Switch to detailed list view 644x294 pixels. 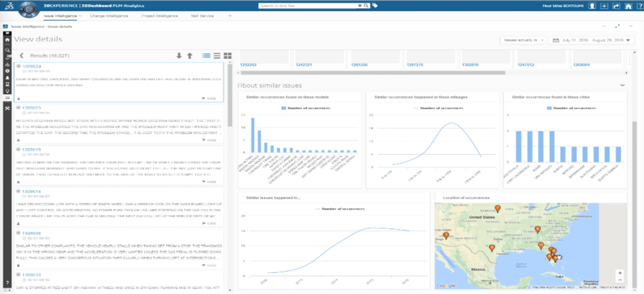point(206,56)
